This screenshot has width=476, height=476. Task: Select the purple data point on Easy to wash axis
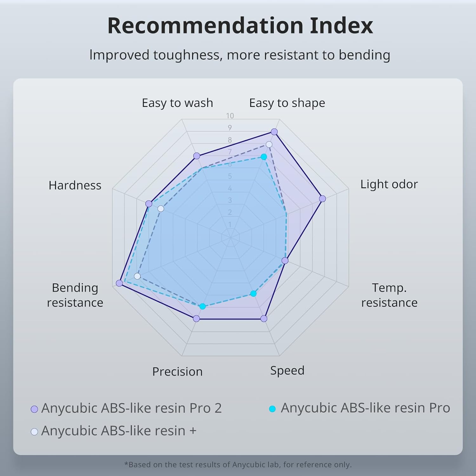point(197,156)
